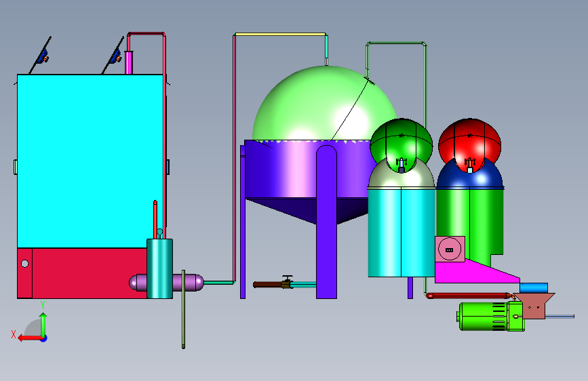Pick the teal vertical cylinder beside red base
This screenshot has width=588, height=381.
point(160,268)
